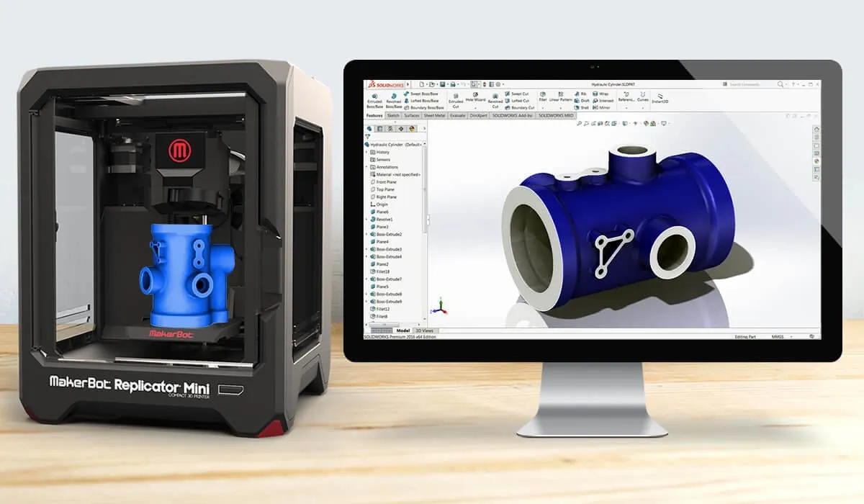Select the Rib feature tool

point(581,94)
